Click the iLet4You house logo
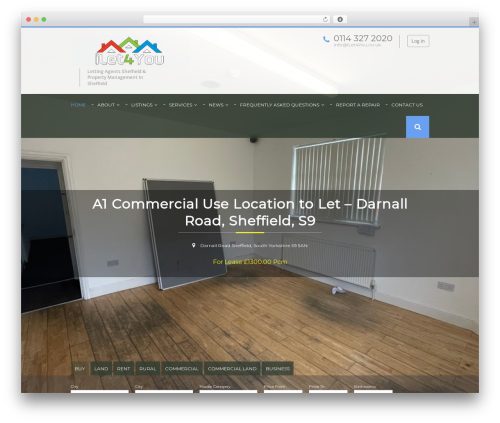 click(x=130, y=51)
